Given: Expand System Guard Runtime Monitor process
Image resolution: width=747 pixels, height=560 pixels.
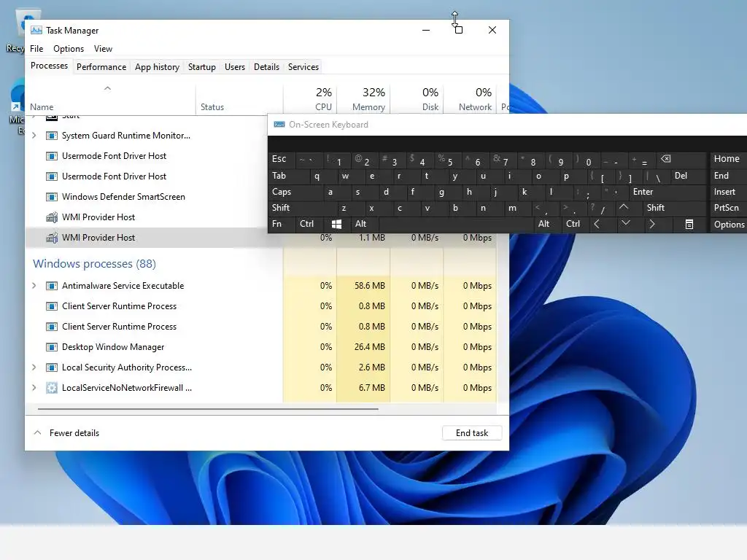Looking at the screenshot, I should [x=34, y=136].
